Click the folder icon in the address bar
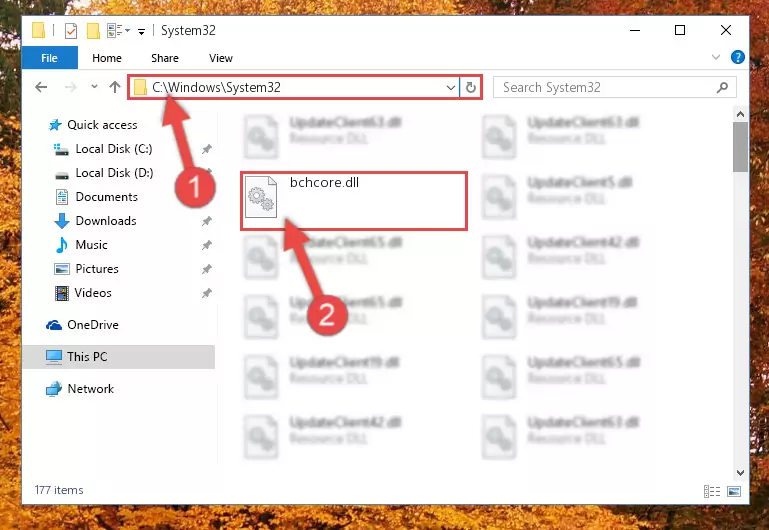 140,88
